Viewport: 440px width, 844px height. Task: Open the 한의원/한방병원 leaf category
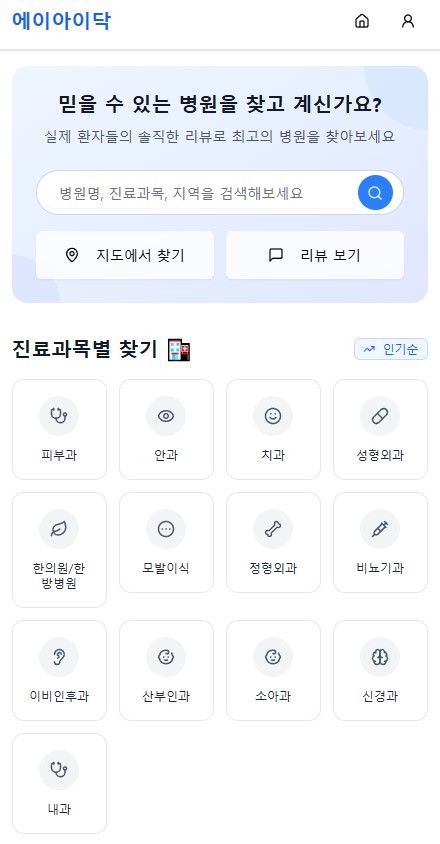[x=59, y=550]
